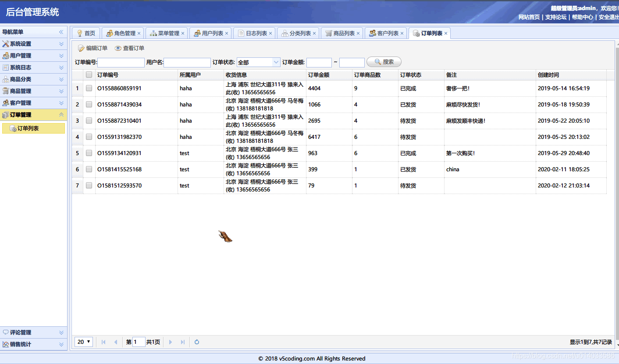Open the 支持论坛 link in header
Viewport: 619px width, 364px height.
coord(556,17)
